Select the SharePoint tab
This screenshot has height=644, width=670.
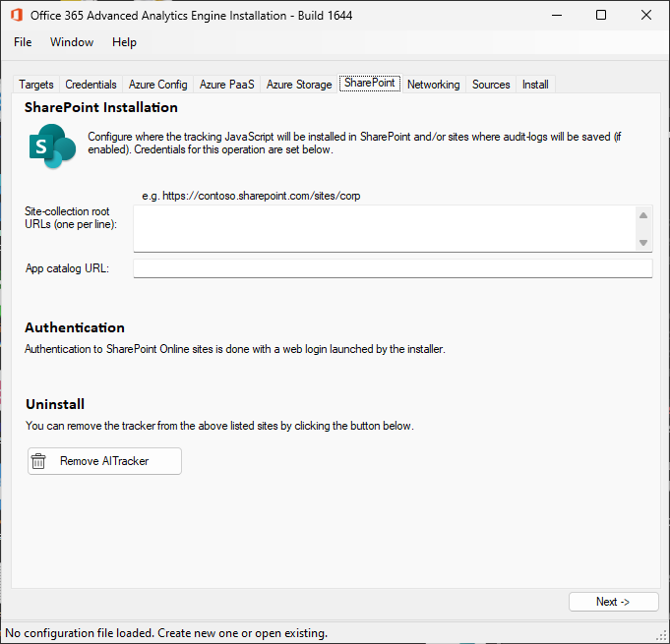click(x=370, y=83)
